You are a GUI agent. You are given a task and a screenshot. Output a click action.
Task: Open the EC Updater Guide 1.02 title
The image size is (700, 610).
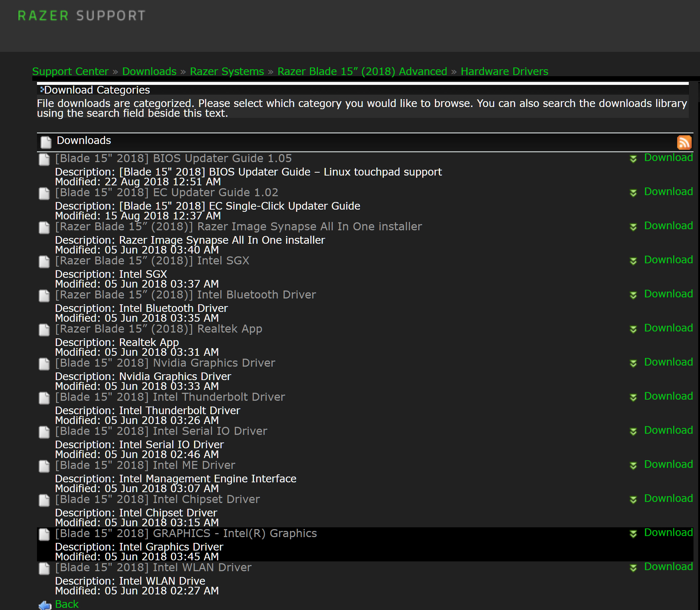pyautogui.click(x=167, y=193)
